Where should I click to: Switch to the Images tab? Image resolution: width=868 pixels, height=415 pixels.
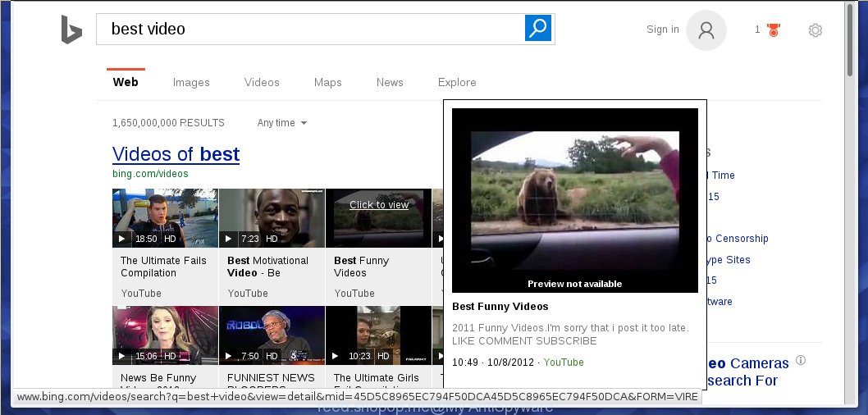tap(191, 83)
